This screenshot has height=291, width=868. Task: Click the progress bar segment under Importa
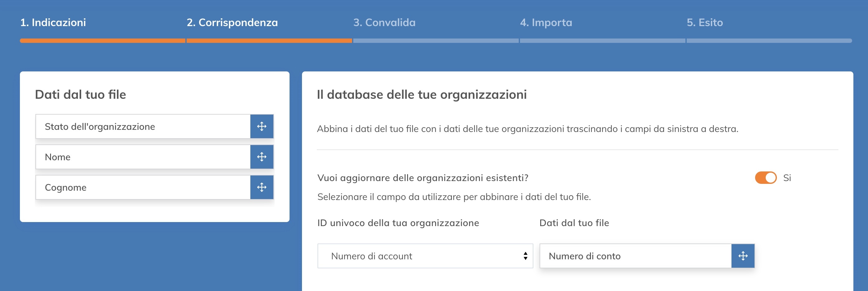click(602, 41)
